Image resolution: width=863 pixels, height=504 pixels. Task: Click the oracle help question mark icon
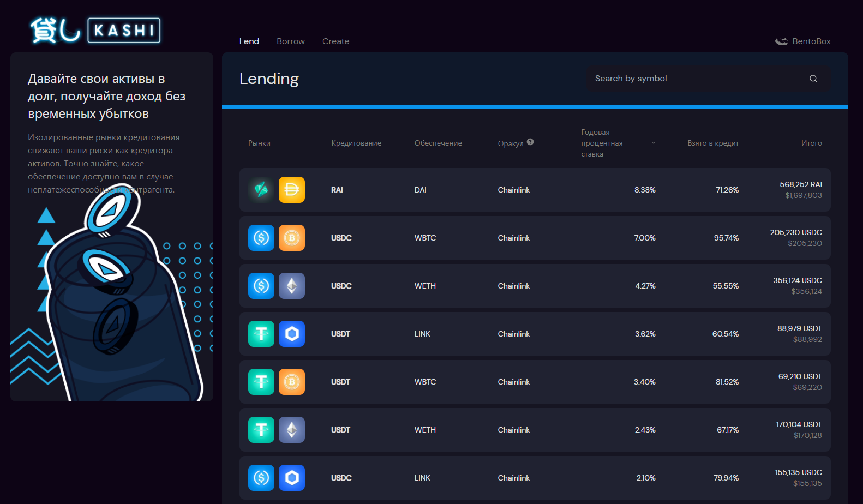click(x=530, y=142)
